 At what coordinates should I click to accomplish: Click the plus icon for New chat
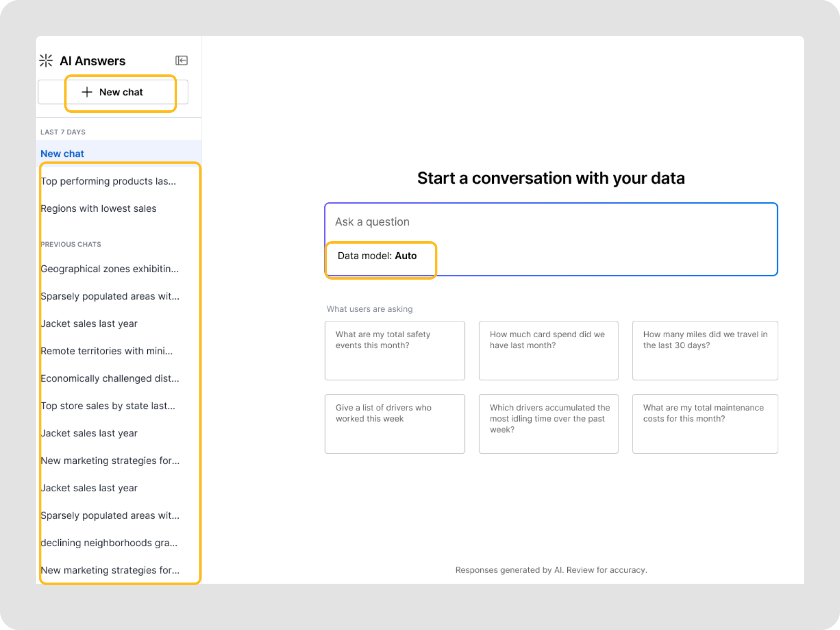coord(87,92)
